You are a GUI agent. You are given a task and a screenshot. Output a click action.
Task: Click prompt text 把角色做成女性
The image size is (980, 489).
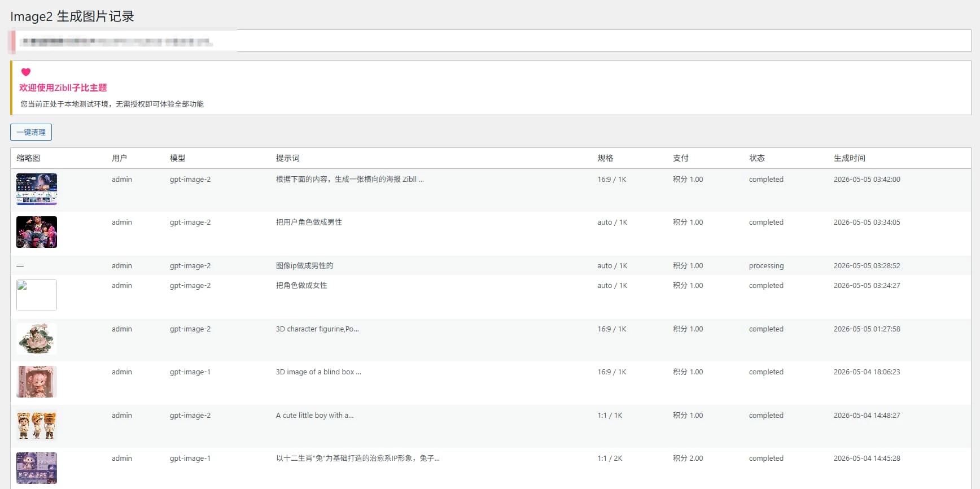click(x=301, y=285)
